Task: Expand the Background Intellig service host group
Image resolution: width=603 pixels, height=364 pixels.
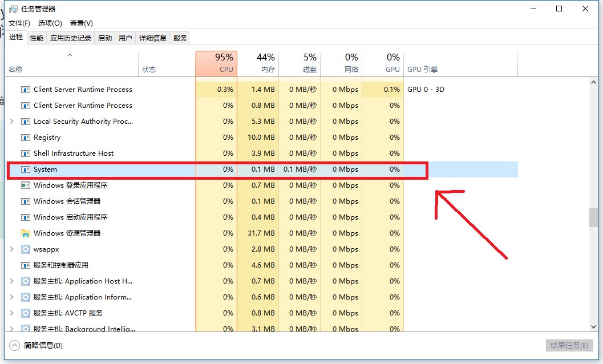Action: point(11,329)
